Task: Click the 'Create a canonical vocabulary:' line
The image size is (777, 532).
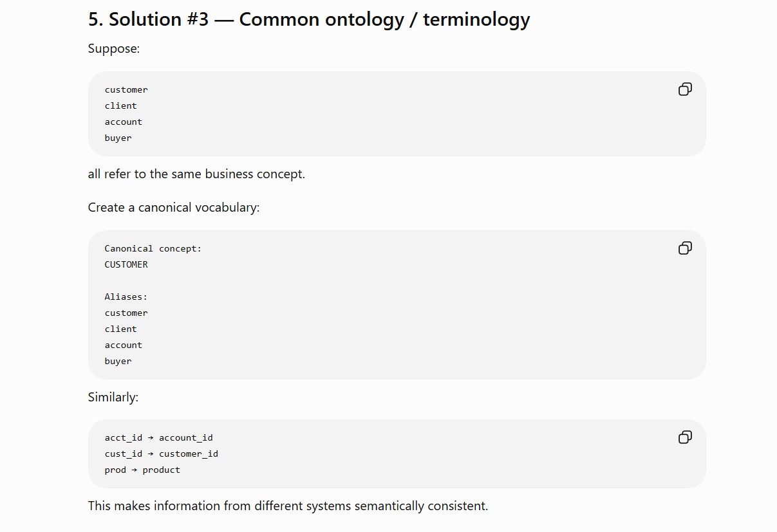Action: coord(174,208)
